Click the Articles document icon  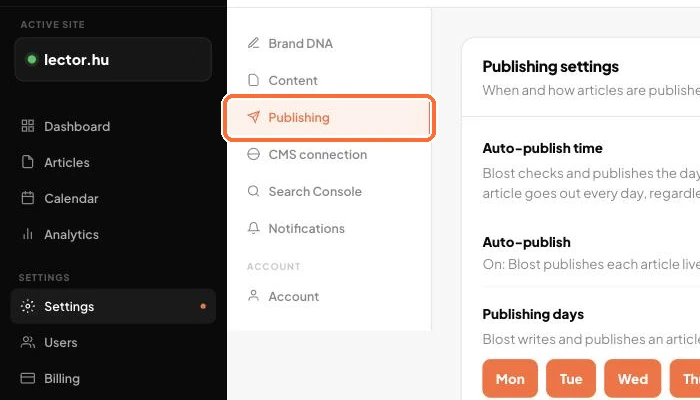tap(28, 162)
